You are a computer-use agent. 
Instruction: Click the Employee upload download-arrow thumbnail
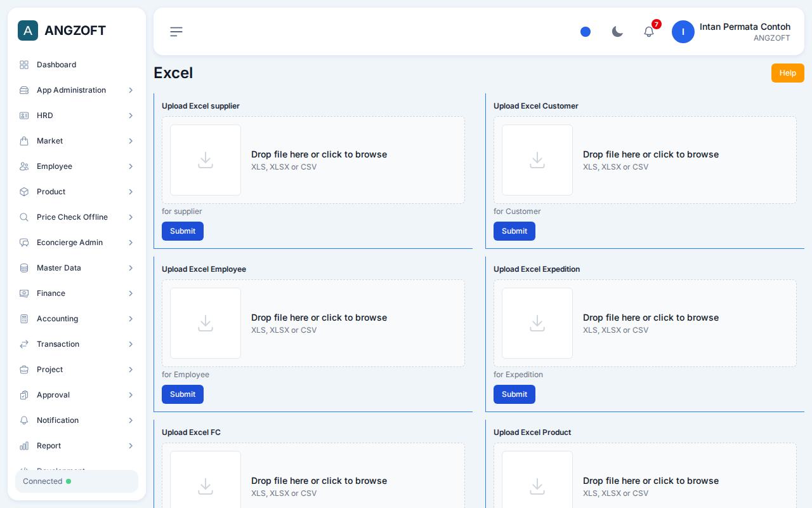click(206, 323)
